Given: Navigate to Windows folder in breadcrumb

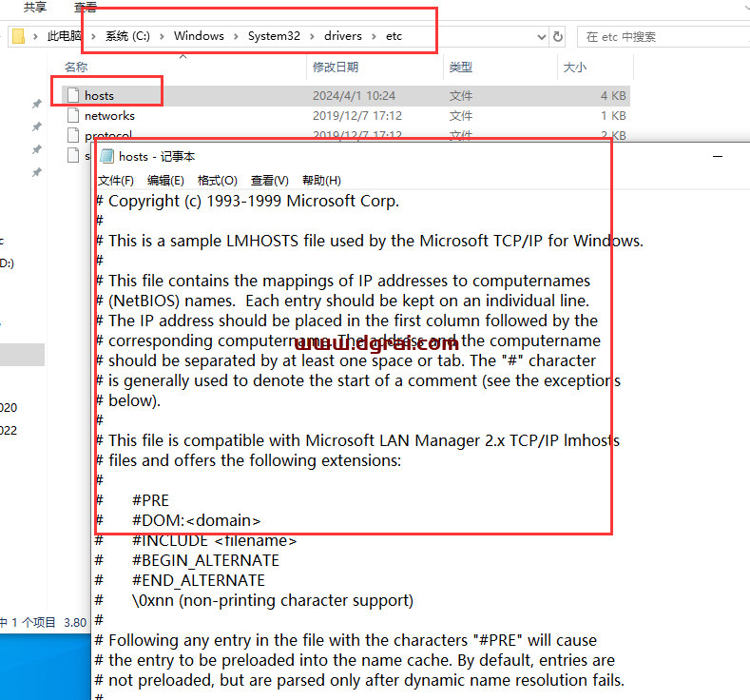Looking at the screenshot, I should [199, 36].
